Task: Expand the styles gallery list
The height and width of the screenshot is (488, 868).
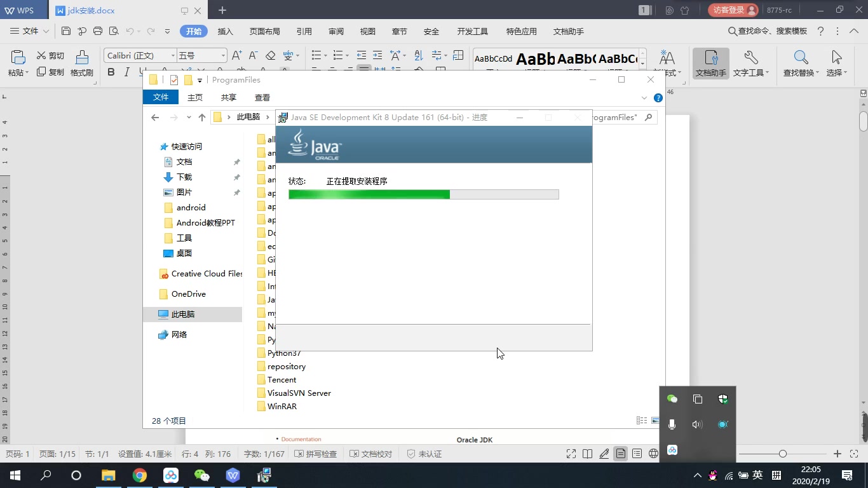Action: click(x=643, y=64)
